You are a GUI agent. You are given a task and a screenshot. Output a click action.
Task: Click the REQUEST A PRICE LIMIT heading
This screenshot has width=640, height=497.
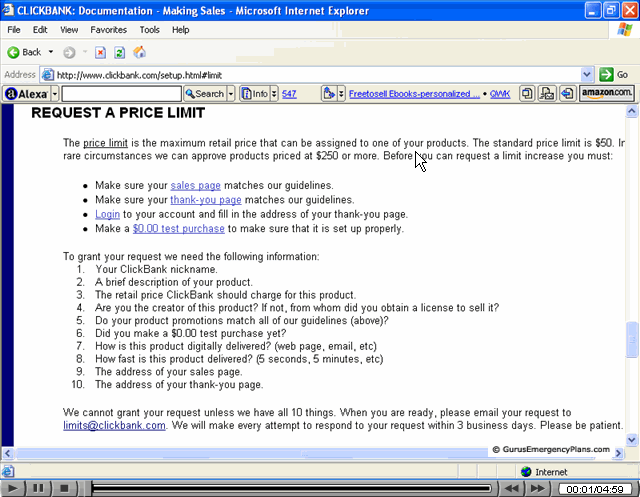[118, 113]
